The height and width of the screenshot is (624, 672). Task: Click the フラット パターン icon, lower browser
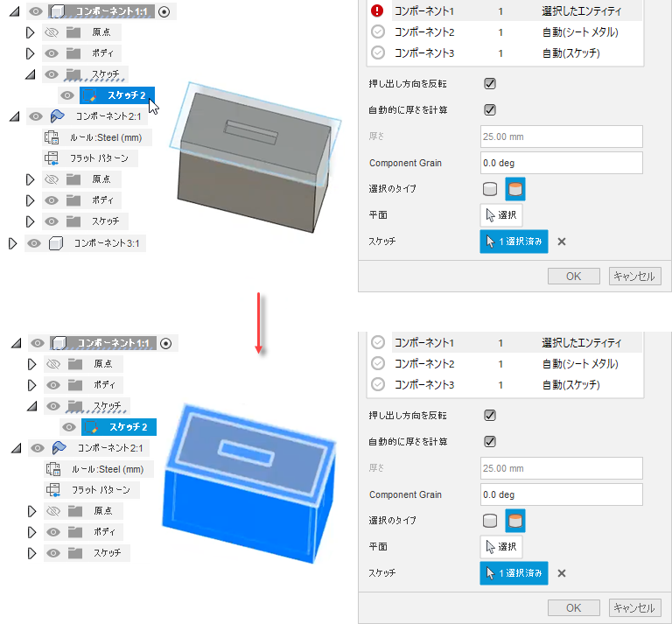(x=53, y=490)
